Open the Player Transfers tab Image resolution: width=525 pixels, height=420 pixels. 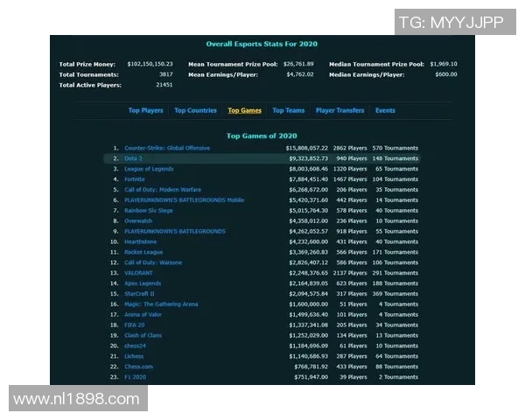coord(340,111)
